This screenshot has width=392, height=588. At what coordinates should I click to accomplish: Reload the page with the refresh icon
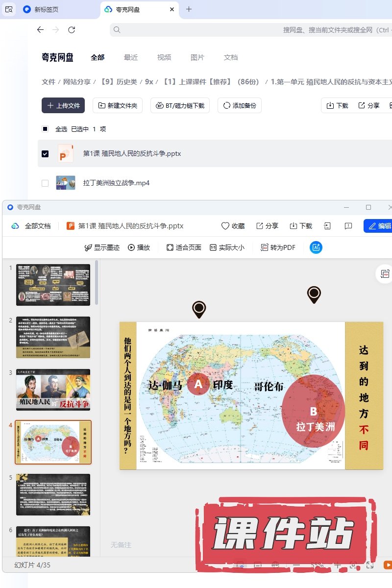(x=72, y=30)
